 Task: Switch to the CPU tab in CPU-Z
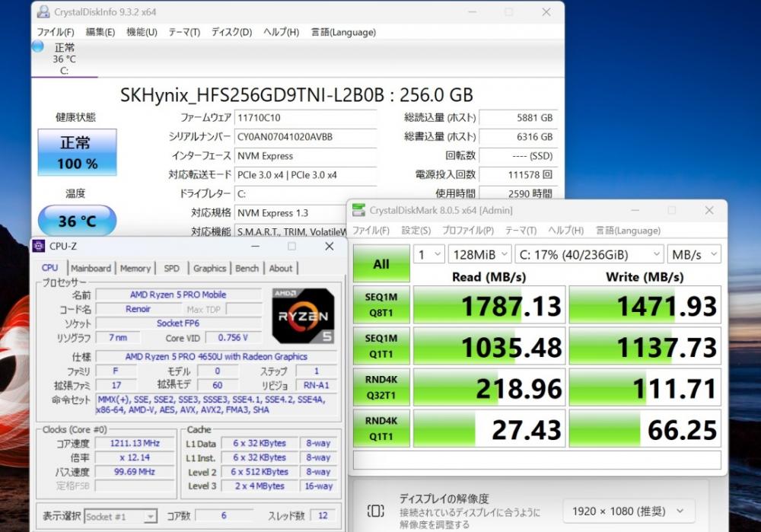[49, 268]
